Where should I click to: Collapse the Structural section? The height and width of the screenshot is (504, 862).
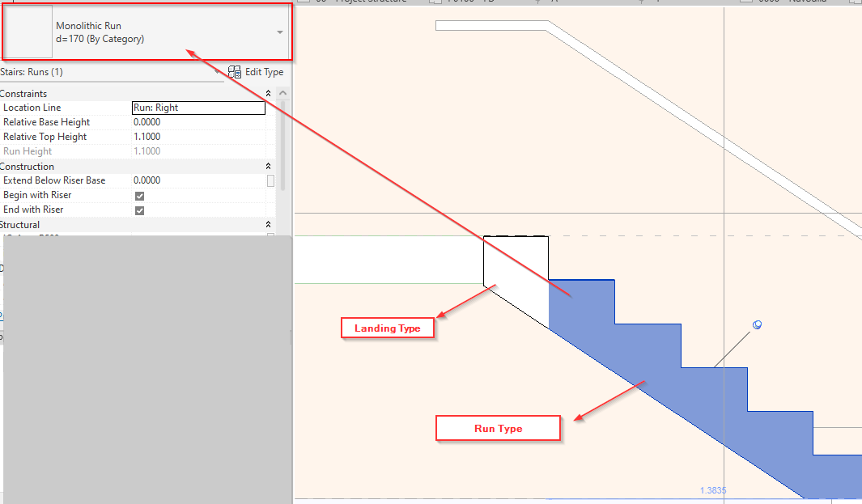[x=267, y=224]
